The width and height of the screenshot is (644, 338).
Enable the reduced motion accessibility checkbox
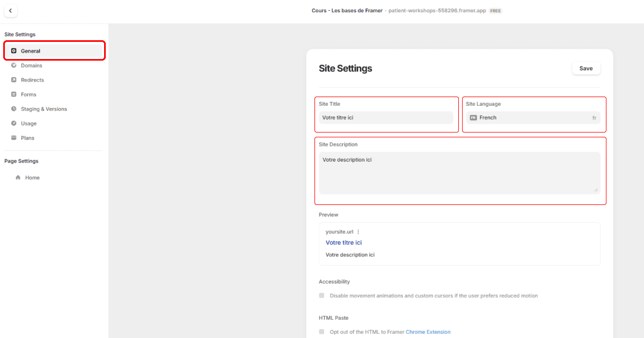pos(321,295)
